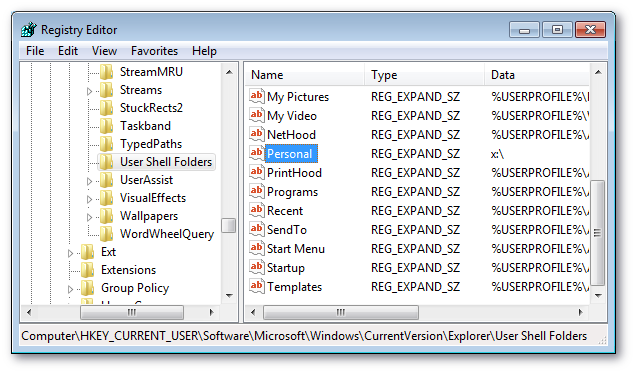Expand the UserAssist tree node
This screenshot has height=373, width=635.
89,181
